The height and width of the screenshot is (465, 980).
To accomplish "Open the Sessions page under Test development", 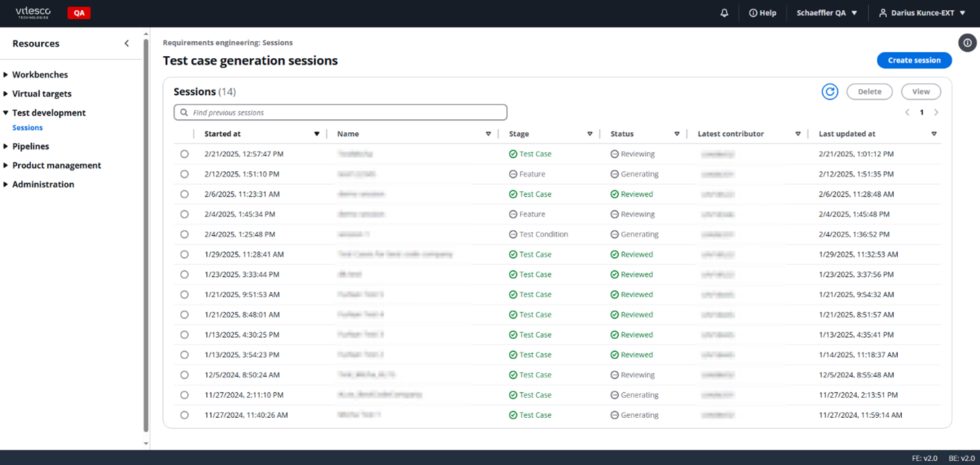I will click(x=27, y=127).
